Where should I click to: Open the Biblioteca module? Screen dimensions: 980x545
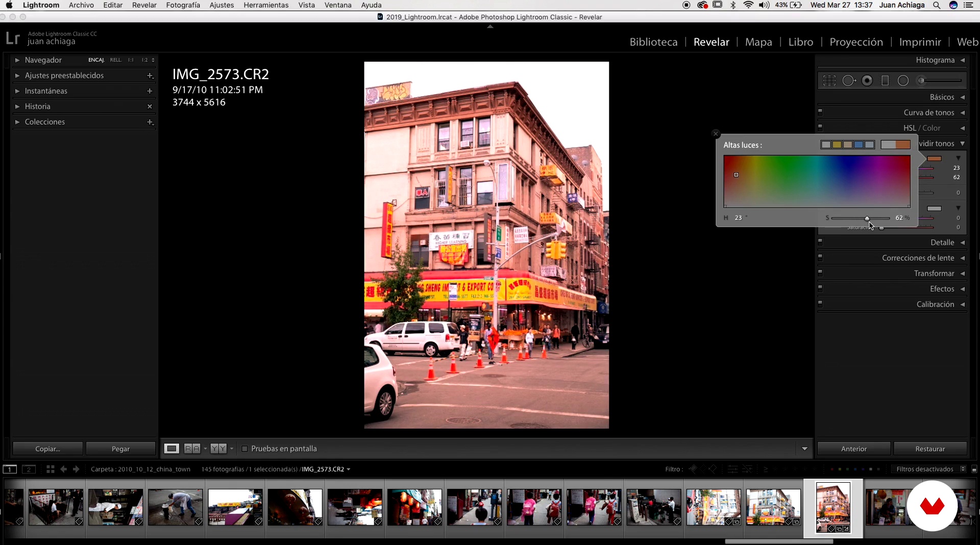653,42
